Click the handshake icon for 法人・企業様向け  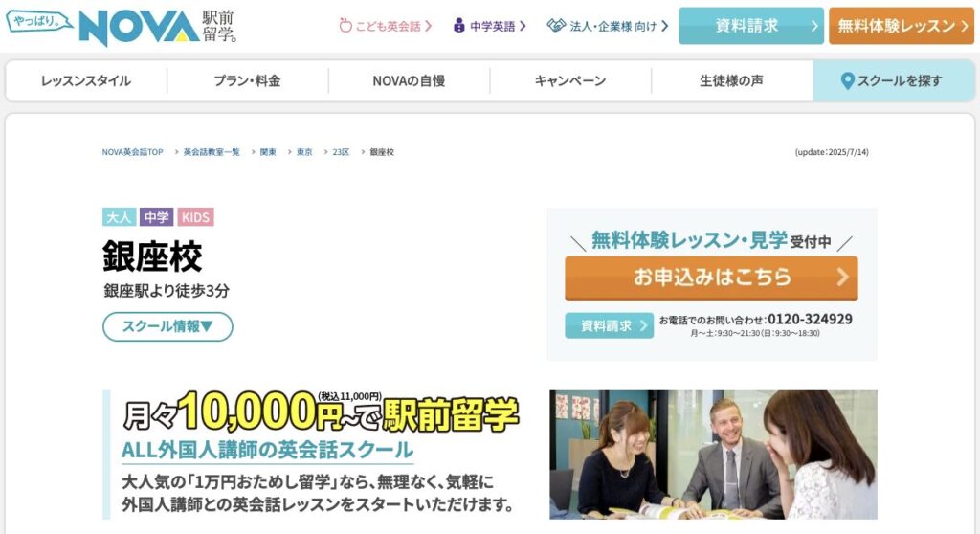556,25
